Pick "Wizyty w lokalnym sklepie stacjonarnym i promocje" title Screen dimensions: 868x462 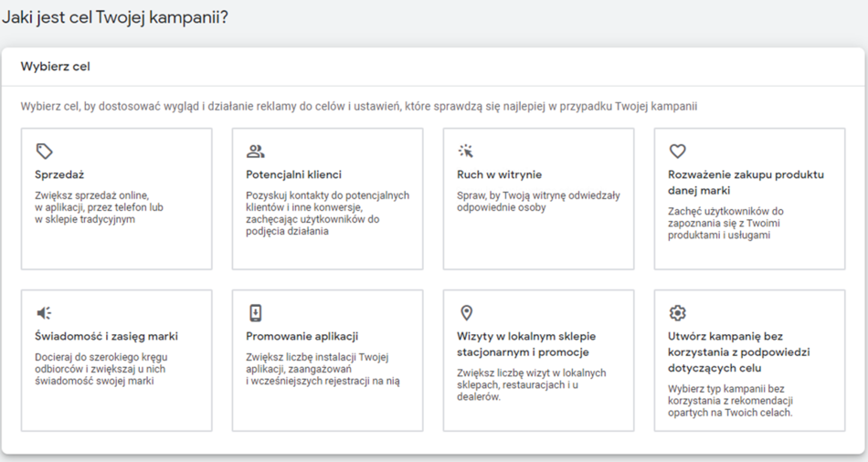[x=526, y=344]
